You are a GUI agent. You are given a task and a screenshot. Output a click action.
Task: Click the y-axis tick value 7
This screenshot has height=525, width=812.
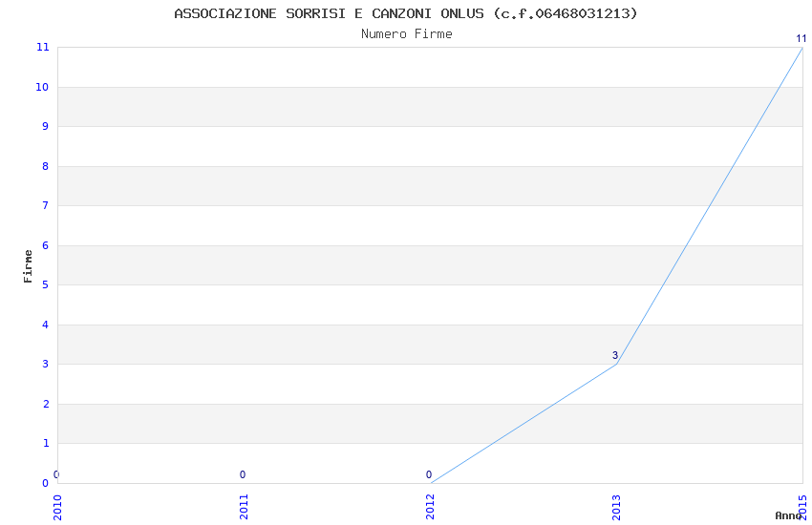pos(46,205)
